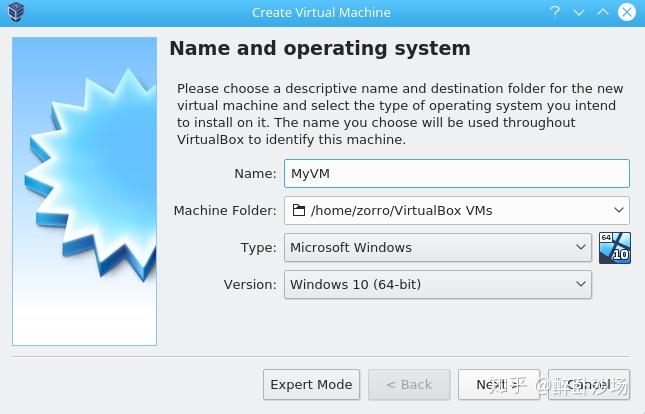Click the folder icon in Machine Folder field
Screen dimensions: 645x414
[x=298, y=210]
